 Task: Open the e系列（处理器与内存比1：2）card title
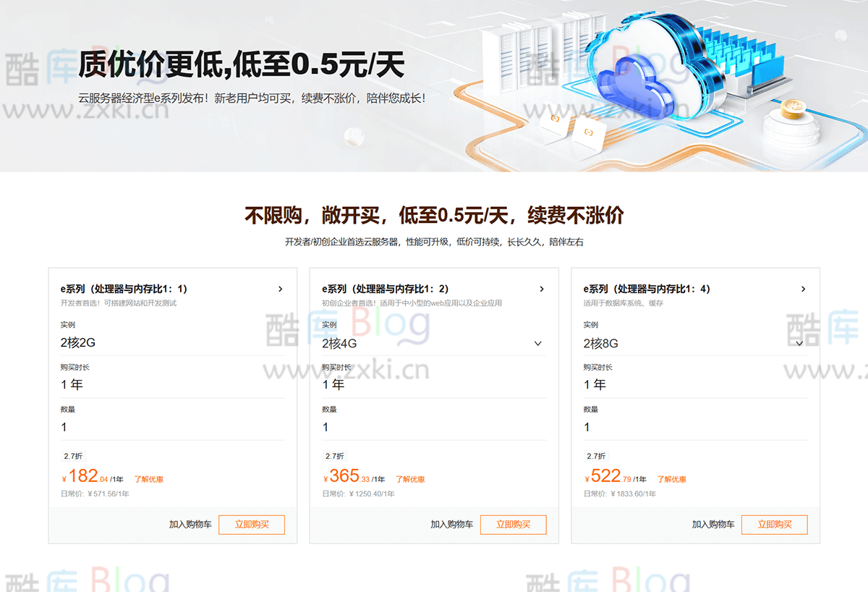[386, 289]
